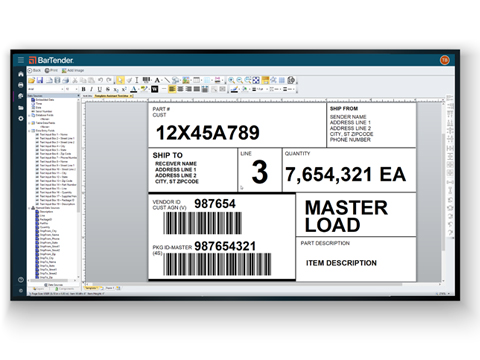
Task: Select the 12X45A789 part number text
Action: click(208, 133)
